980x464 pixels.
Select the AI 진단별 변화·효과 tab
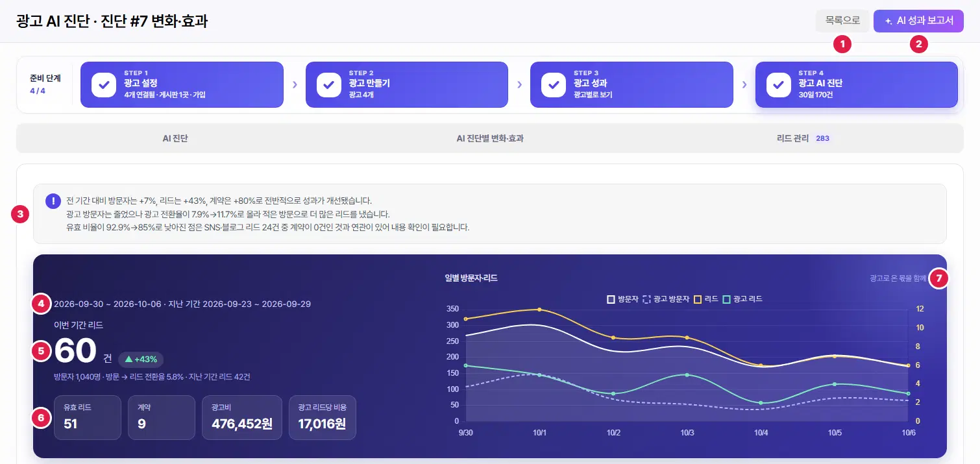pyautogui.click(x=490, y=138)
